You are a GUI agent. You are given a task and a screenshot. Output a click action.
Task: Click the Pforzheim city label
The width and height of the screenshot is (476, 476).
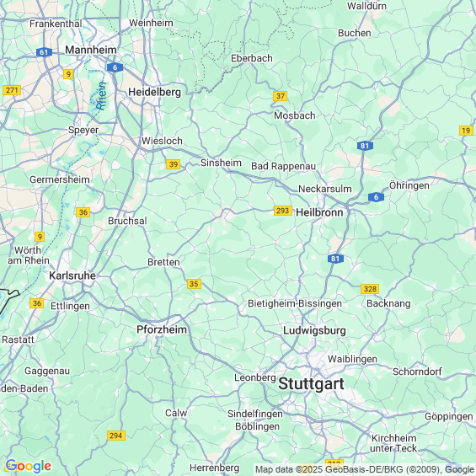tap(162, 329)
